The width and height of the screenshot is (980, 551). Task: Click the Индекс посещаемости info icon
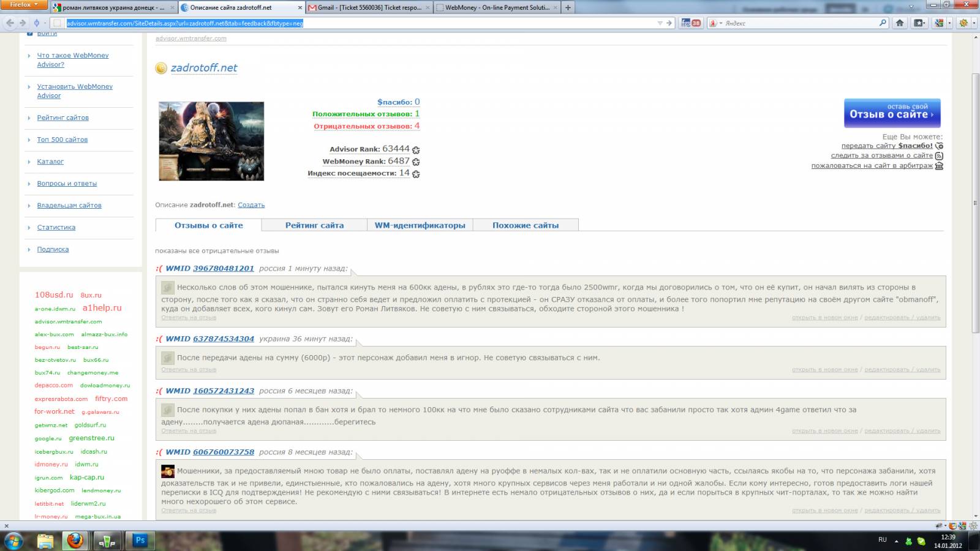(x=416, y=174)
